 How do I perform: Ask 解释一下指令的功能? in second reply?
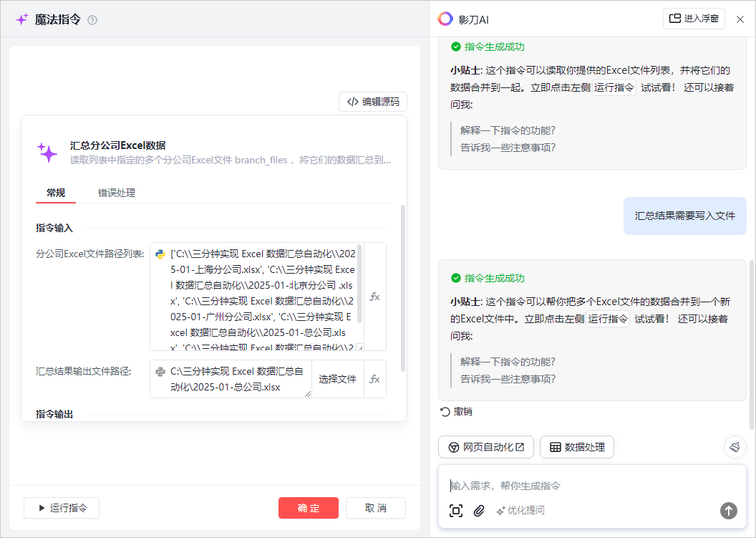(508, 362)
